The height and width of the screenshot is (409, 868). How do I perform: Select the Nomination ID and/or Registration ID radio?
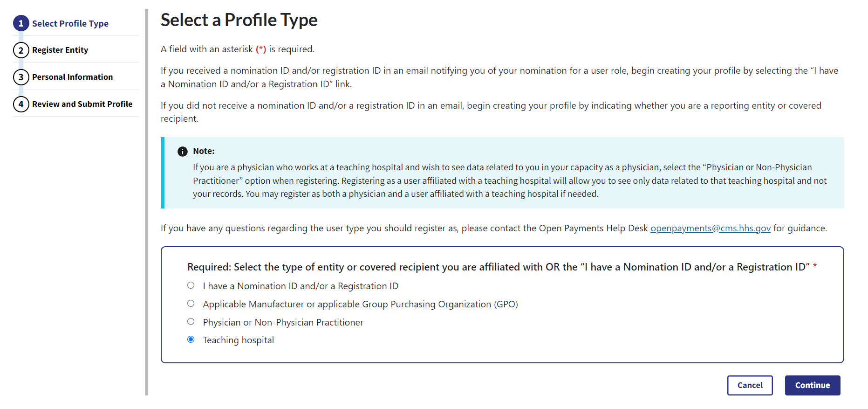pos(191,285)
